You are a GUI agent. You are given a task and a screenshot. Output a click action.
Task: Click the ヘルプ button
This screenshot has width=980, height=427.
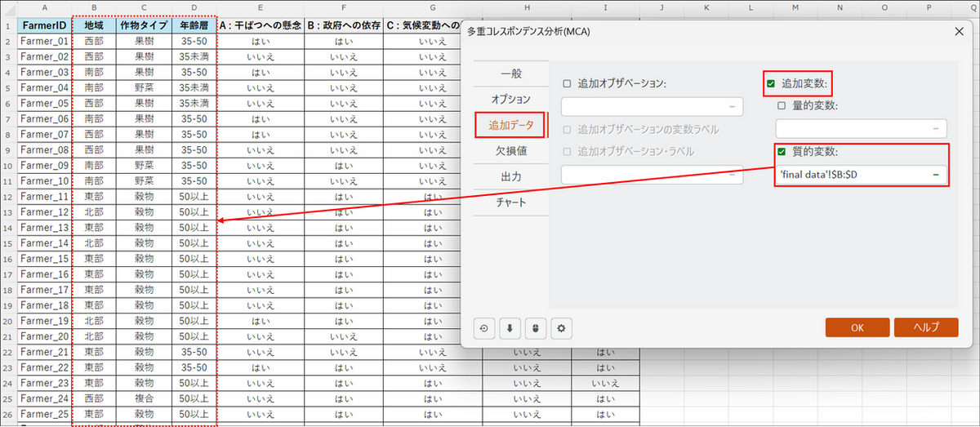tap(925, 327)
